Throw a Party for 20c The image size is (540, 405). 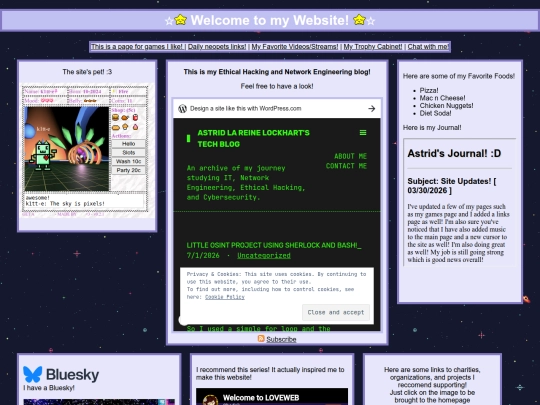click(x=128, y=170)
